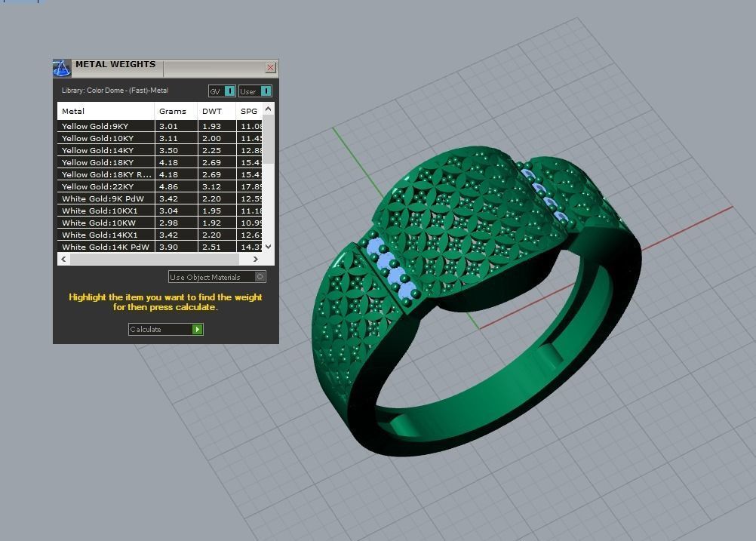The height and width of the screenshot is (541, 756).
Task: Click the Calculate button
Action: (166, 329)
